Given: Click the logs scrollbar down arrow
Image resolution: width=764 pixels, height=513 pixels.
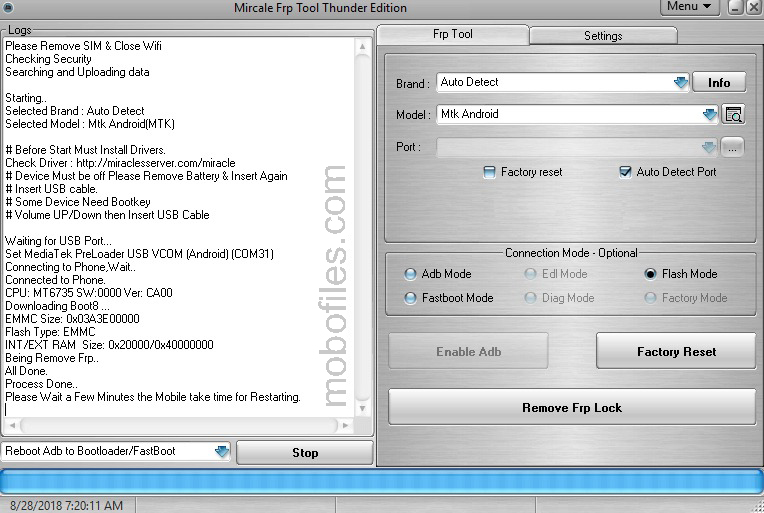Looking at the screenshot, I should pos(362,408).
